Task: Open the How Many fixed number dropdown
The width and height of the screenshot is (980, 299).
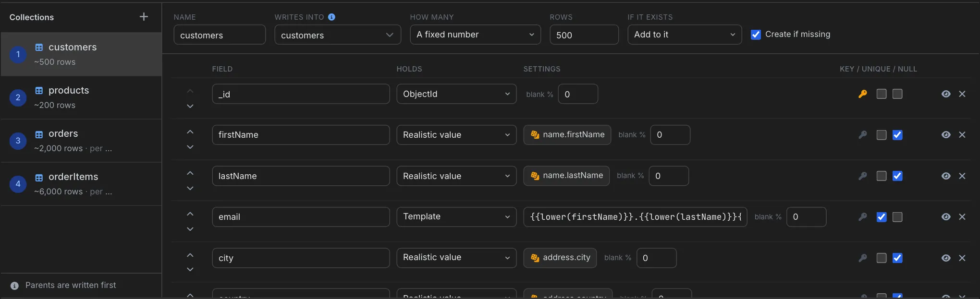Action: tap(476, 35)
